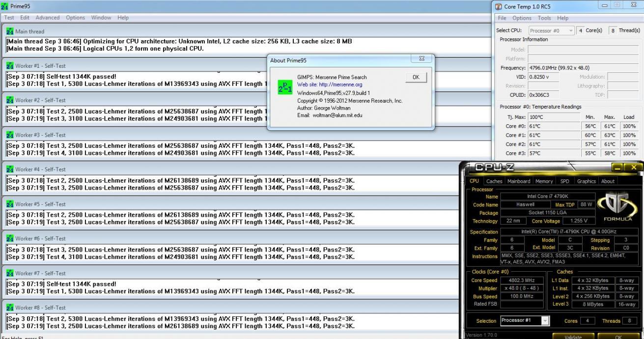Click the Frequency field in Core Temp

coord(583,68)
